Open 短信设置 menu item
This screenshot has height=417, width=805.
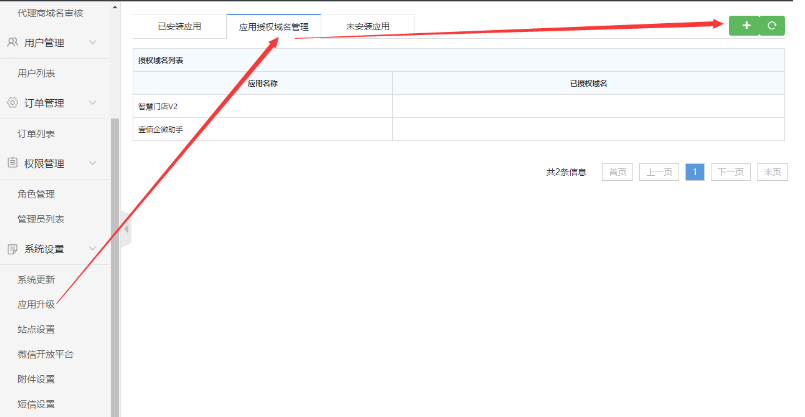(36, 404)
